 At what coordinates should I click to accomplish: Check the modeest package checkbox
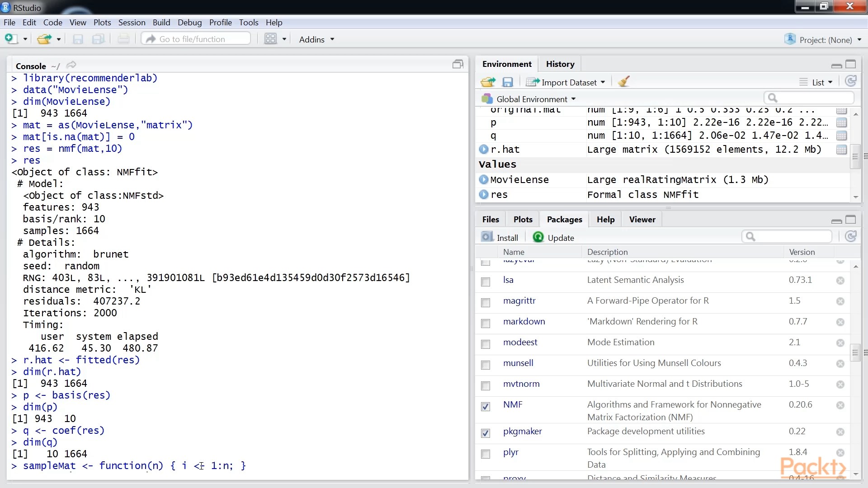click(486, 344)
